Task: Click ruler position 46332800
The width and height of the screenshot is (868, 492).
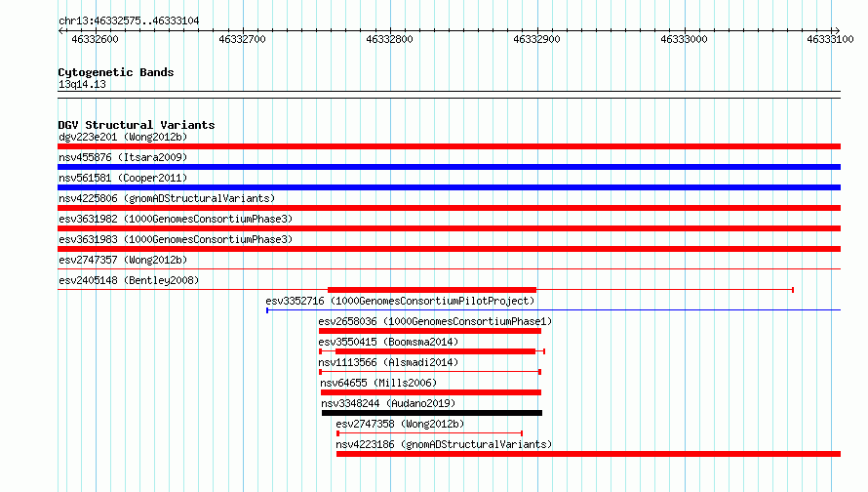Action: (390, 39)
